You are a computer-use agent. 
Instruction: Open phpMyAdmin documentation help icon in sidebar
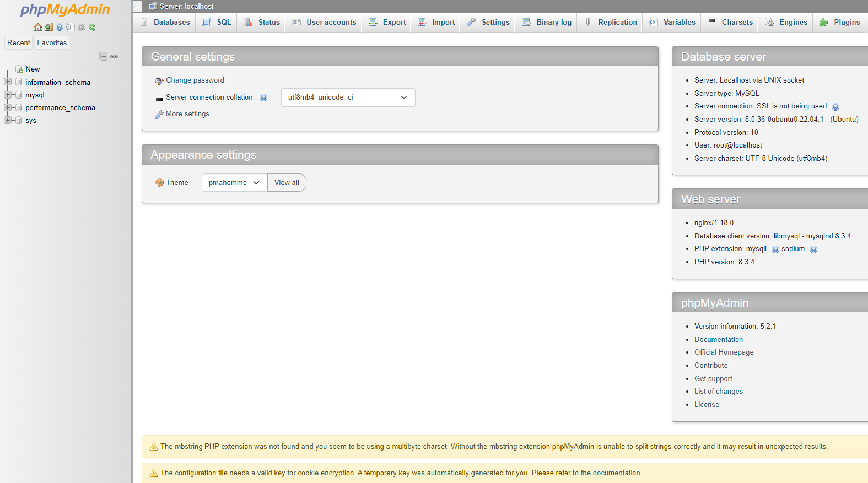pos(60,27)
